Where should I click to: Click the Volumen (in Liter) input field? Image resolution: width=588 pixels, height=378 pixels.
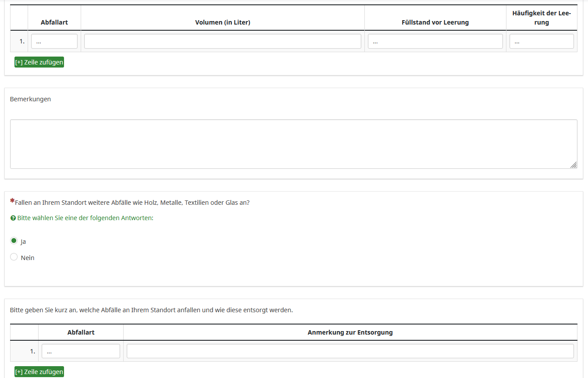point(222,41)
